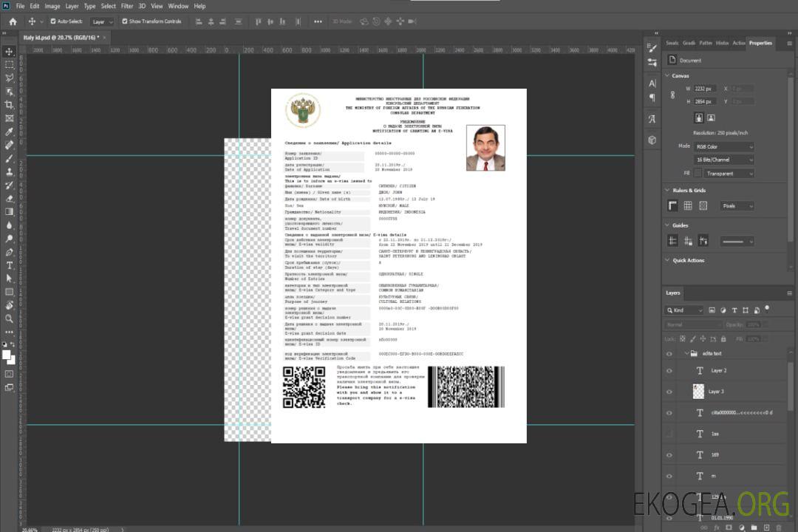798x532 pixels.
Task: Select the Horizontal Type tool
Action: 9,265
